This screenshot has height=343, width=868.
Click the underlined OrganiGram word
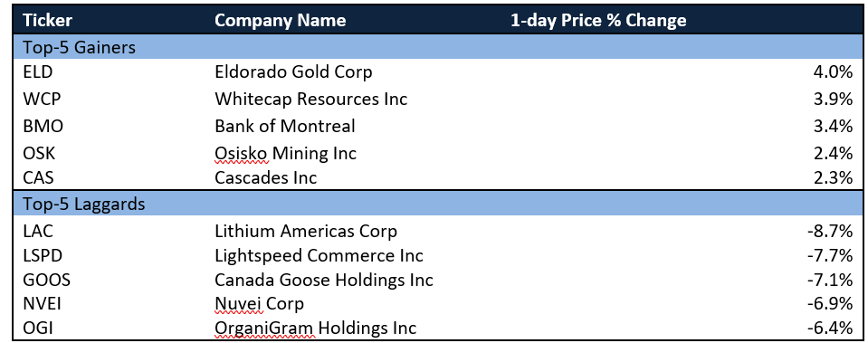point(264,328)
